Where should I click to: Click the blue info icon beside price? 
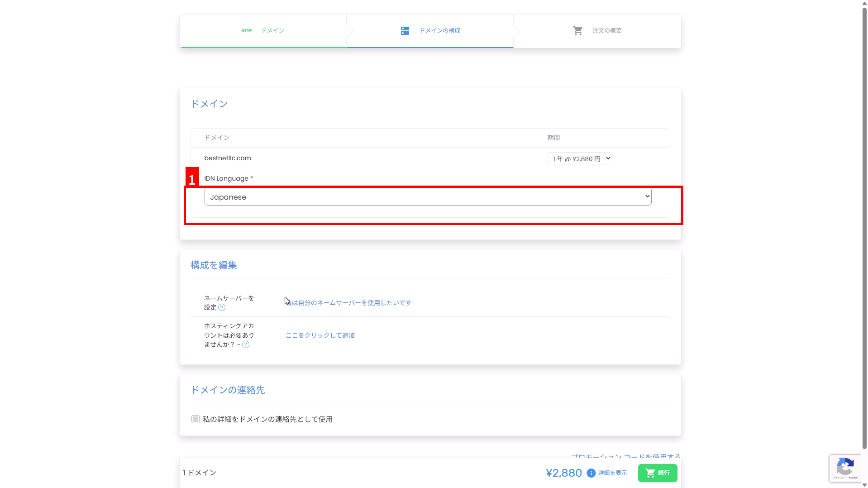tap(591, 473)
